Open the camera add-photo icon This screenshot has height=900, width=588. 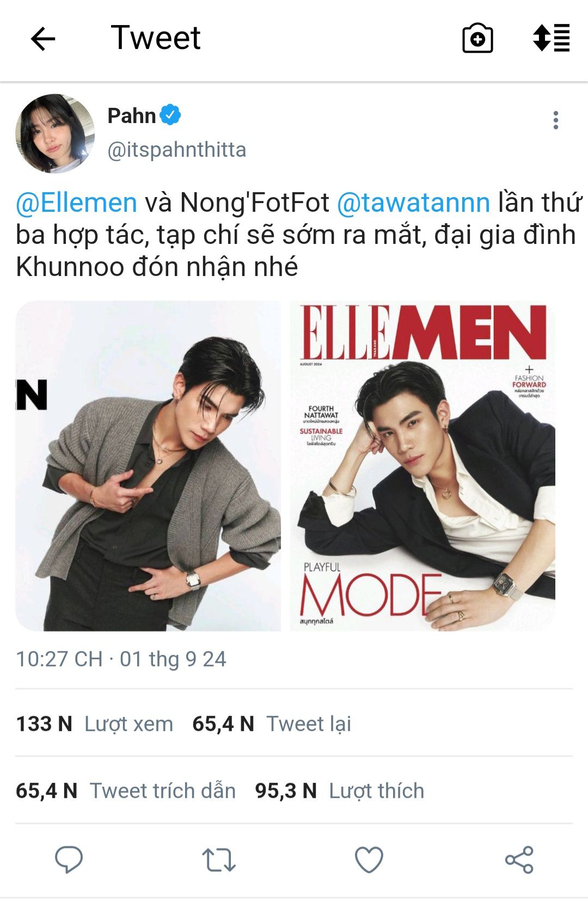tap(477, 38)
